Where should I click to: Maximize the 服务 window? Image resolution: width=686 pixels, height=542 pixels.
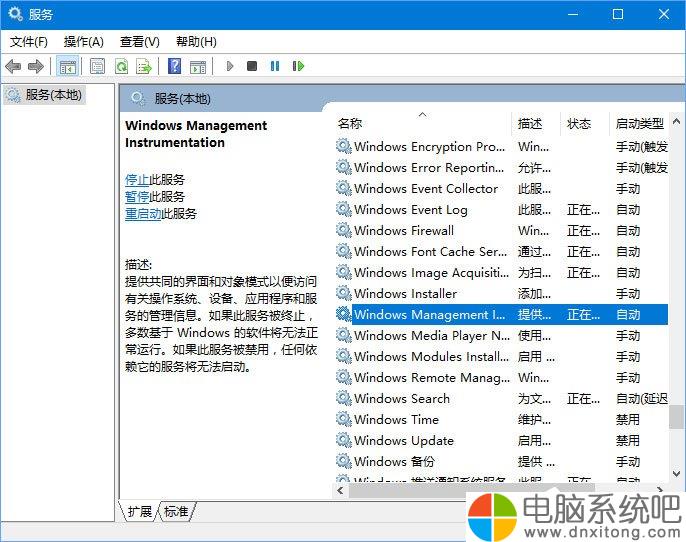618,14
